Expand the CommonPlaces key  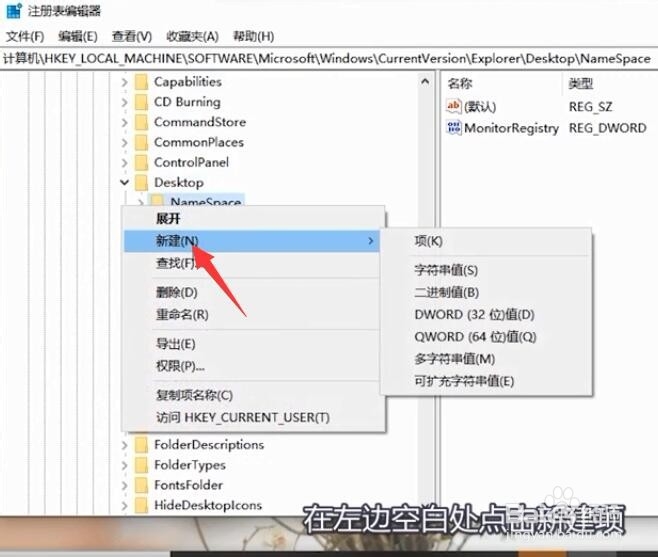click(x=124, y=142)
